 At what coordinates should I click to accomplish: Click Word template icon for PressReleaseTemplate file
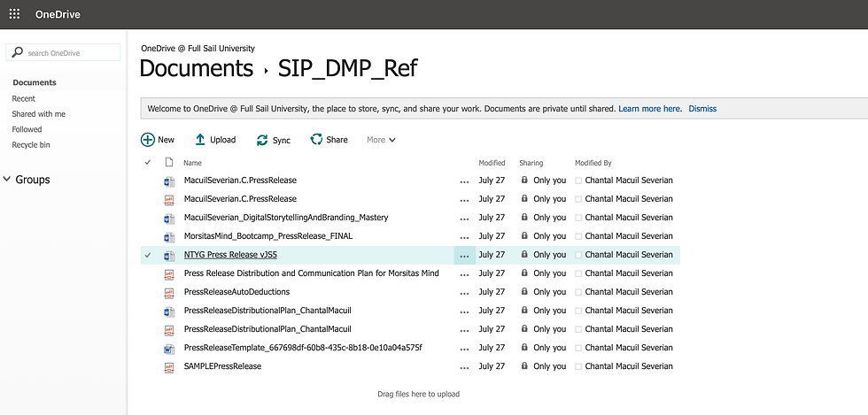coord(169,349)
